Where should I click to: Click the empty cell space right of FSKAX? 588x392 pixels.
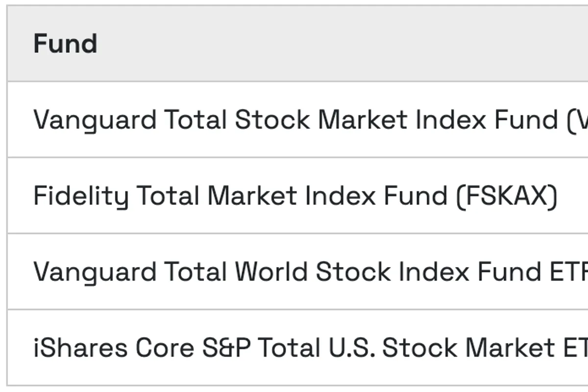pyautogui.click(x=572, y=196)
